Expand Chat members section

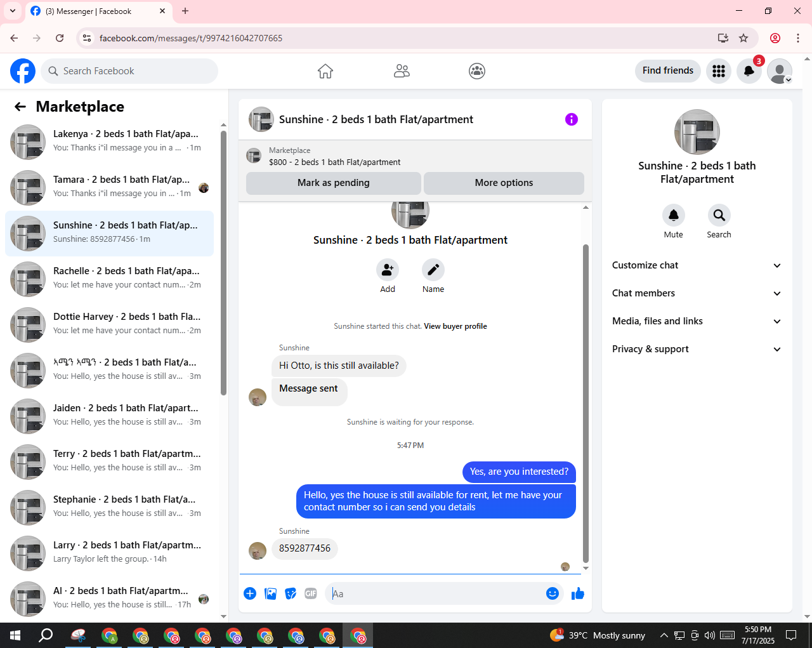tap(697, 293)
